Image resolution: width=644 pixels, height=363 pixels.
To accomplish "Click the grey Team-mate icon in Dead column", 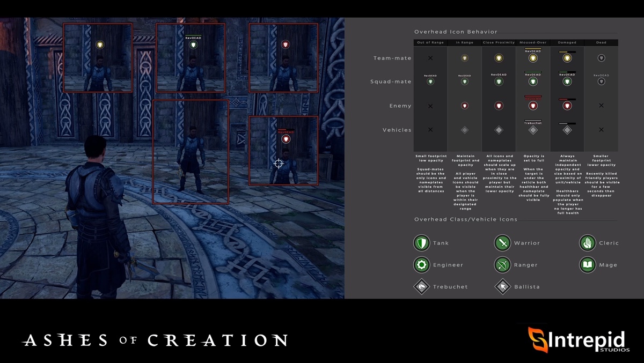I will [601, 58].
